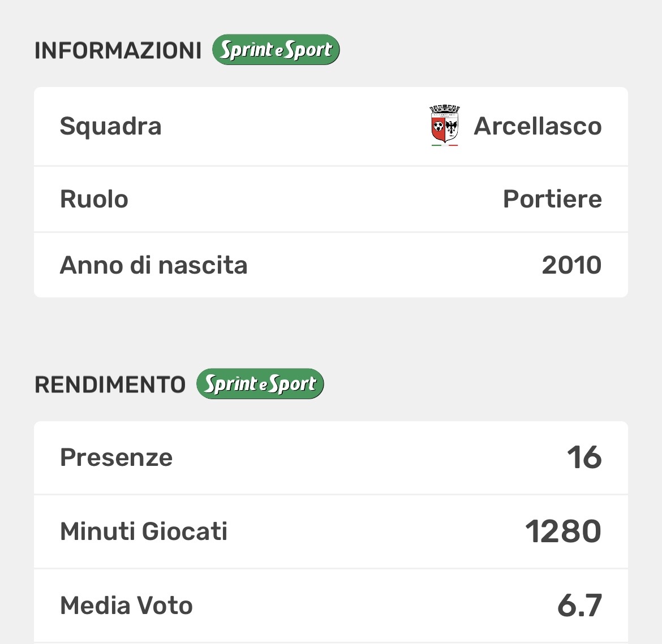Click the RENDIMENTO section heading

(110, 384)
